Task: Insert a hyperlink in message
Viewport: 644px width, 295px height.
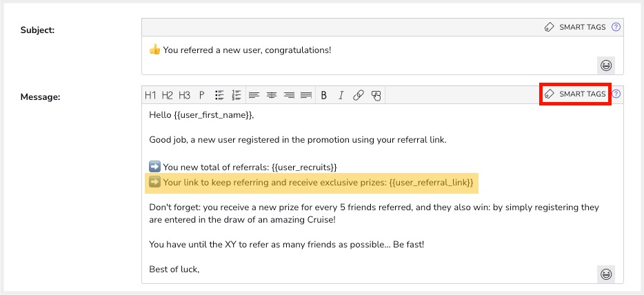Action: (x=358, y=95)
